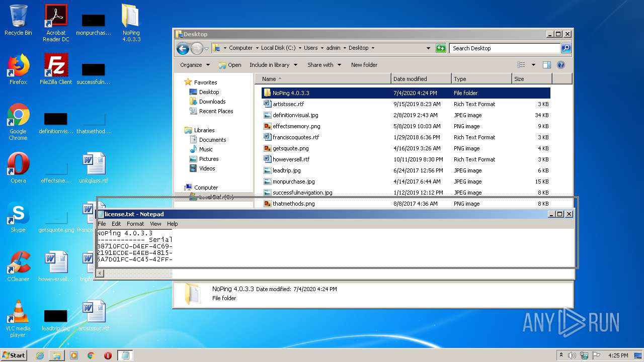Click Chrome icon in taskbar
This screenshot has width=644, height=362.
[x=91, y=355]
